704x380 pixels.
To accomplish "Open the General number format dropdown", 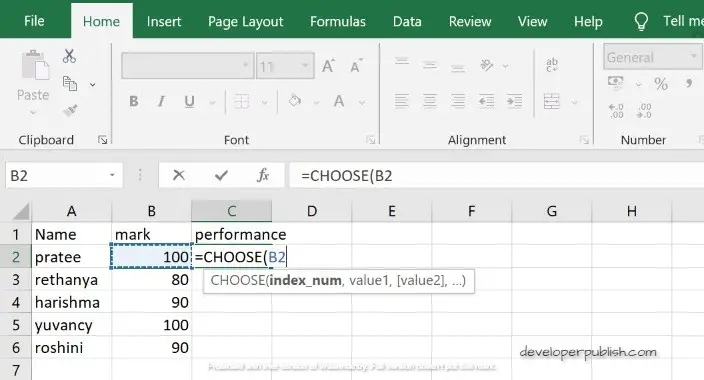I will pyautogui.click(x=694, y=57).
